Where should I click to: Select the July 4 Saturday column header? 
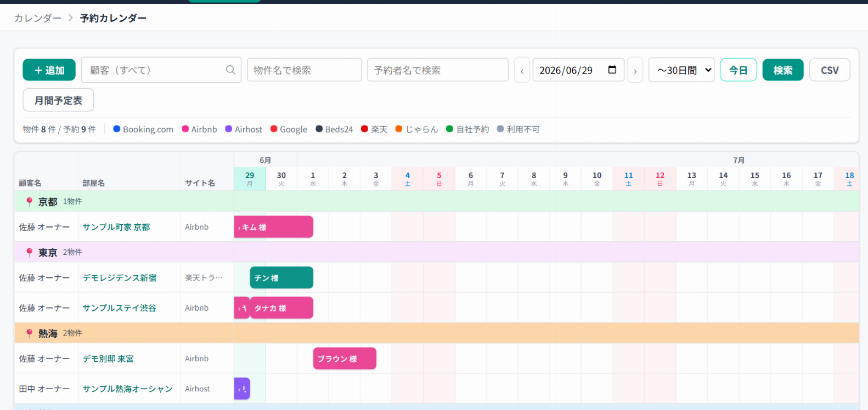point(408,179)
